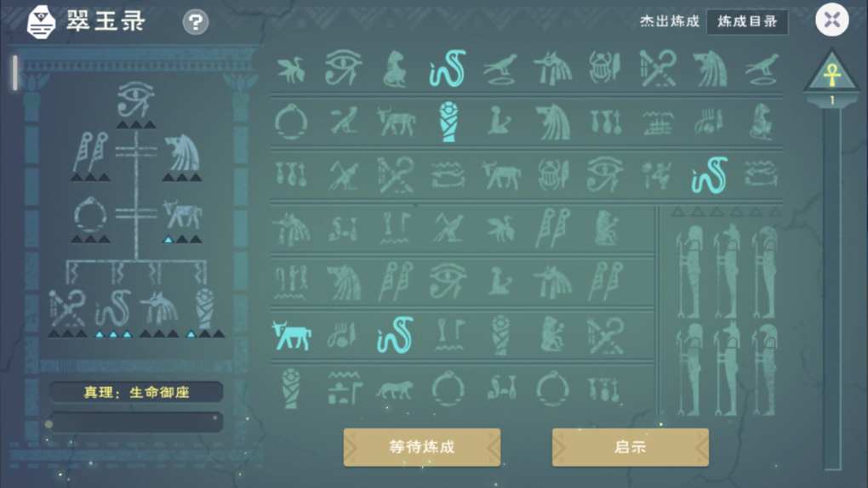
Task: Pick the highlighted cyan mummy glyph
Action: point(448,122)
